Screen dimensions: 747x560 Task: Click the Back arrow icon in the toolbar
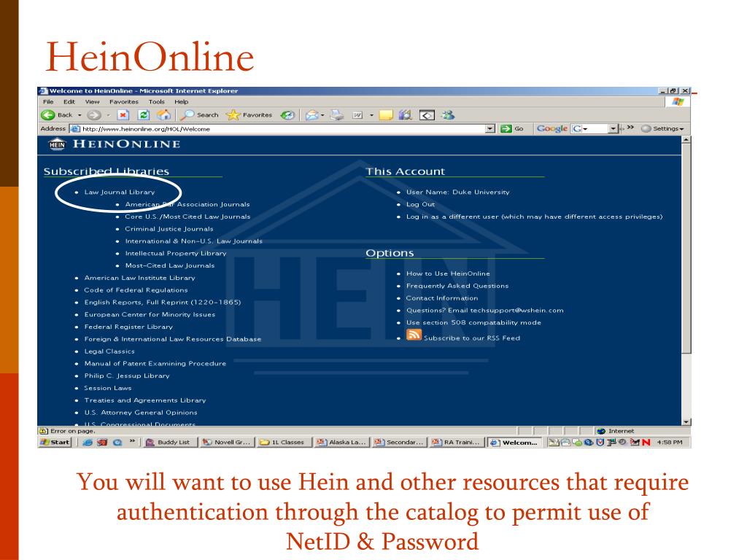coord(47,114)
